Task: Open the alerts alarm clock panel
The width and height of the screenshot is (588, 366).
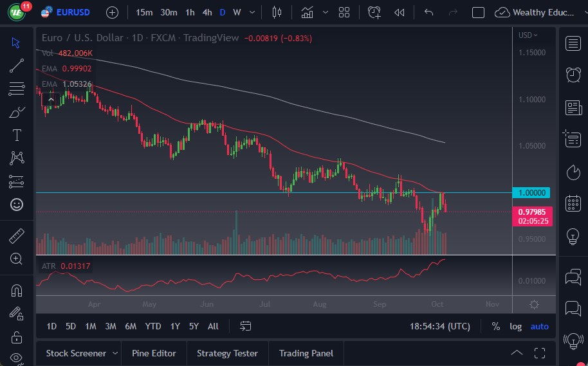Action: pyautogui.click(x=573, y=75)
